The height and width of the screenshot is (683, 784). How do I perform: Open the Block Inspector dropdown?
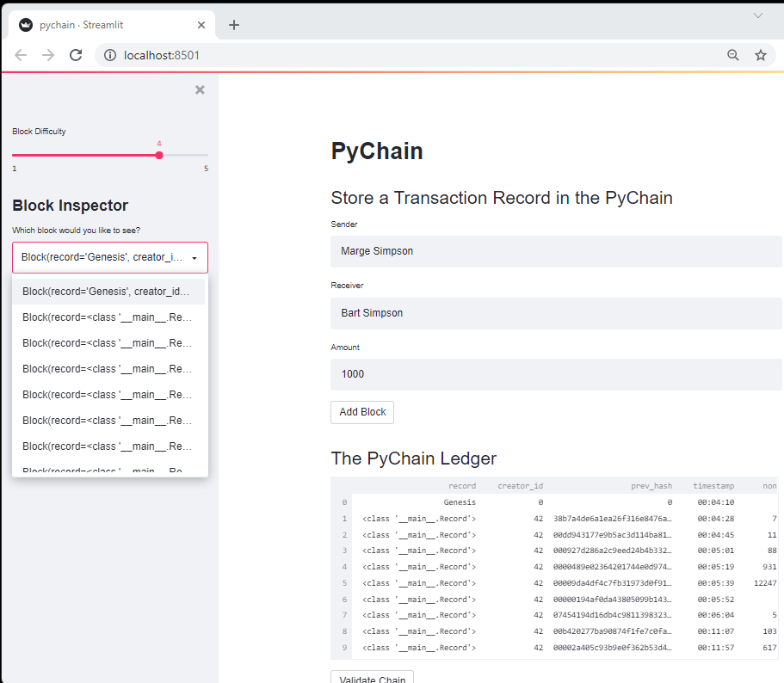coord(109,257)
